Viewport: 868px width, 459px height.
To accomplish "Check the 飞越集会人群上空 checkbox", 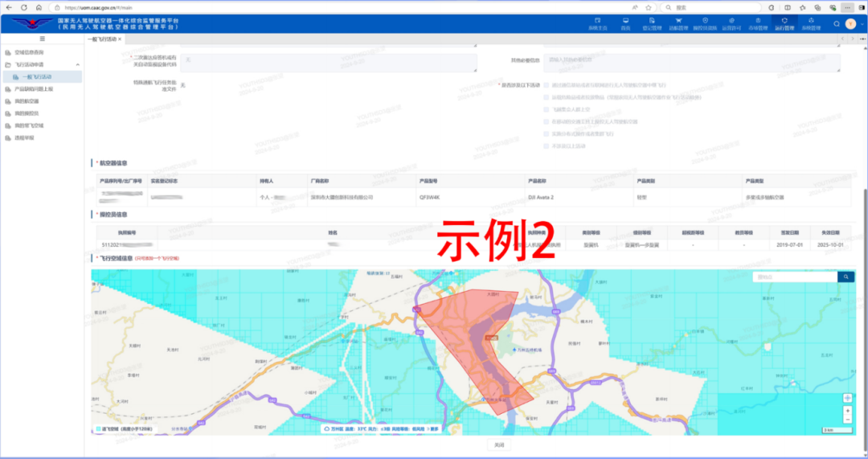I will point(547,109).
